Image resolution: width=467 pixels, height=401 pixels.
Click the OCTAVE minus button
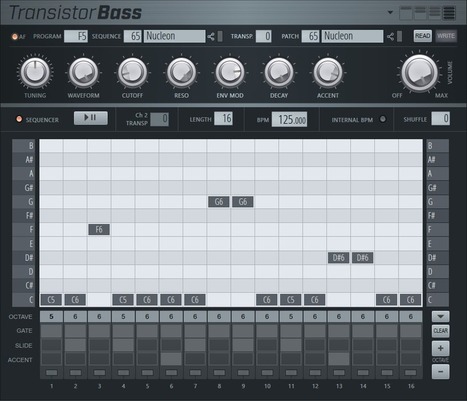point(440,371)
